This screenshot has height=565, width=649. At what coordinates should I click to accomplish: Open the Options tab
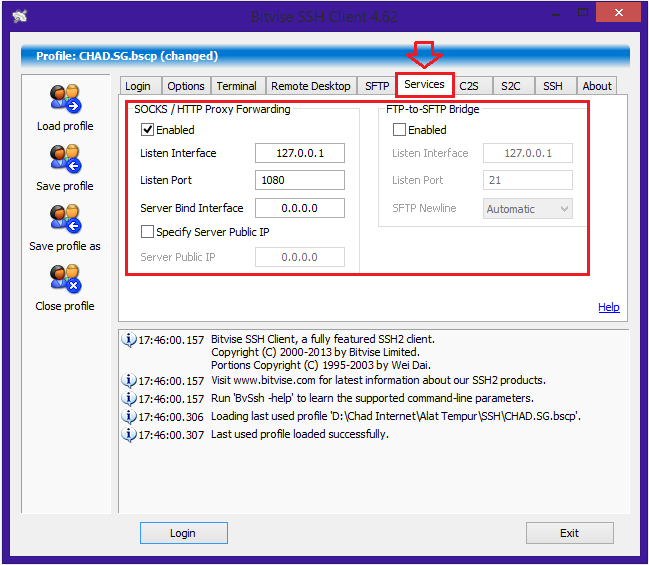point(186,86)
